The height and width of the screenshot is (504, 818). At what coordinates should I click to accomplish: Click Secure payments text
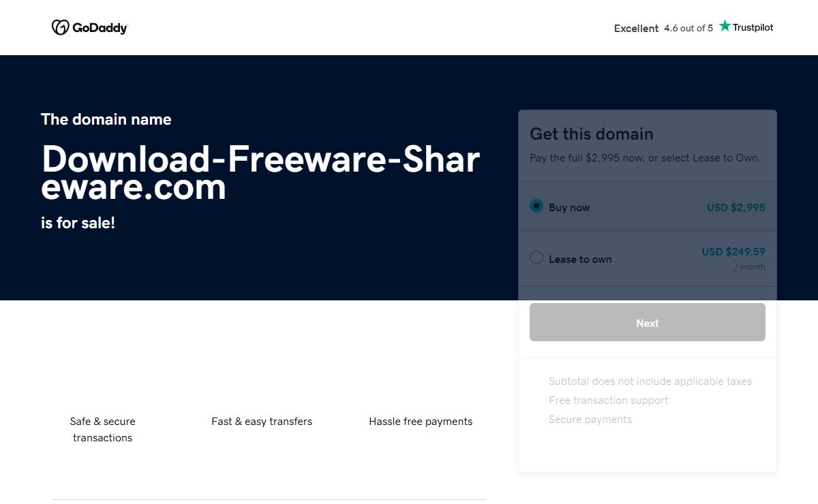pyautogui.click(x=590, y=420)
